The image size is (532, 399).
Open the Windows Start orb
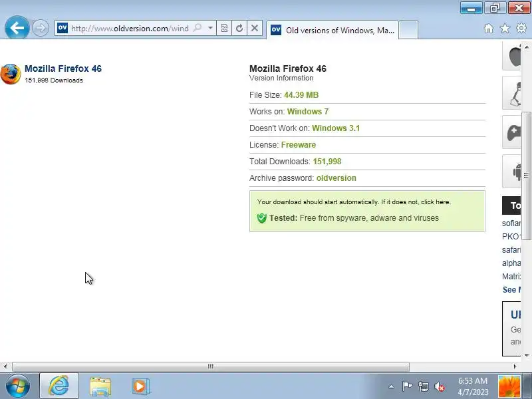coord(18,386)
